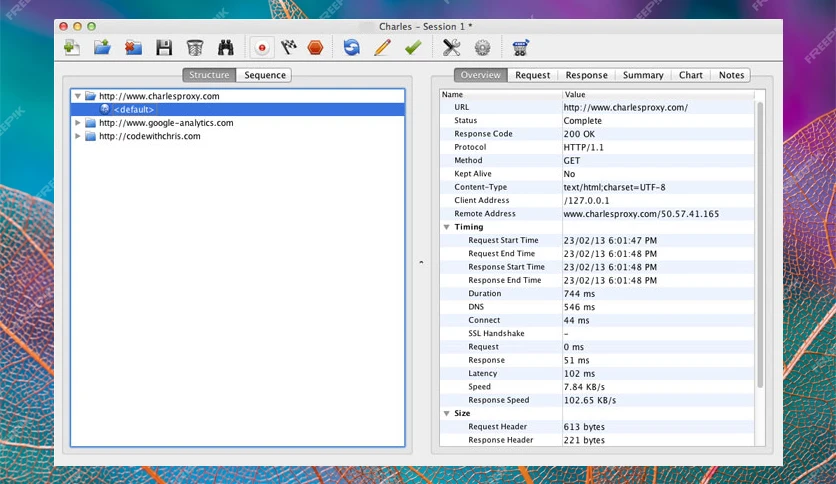
Task: Open the Request tab
Action: [532, 75]
